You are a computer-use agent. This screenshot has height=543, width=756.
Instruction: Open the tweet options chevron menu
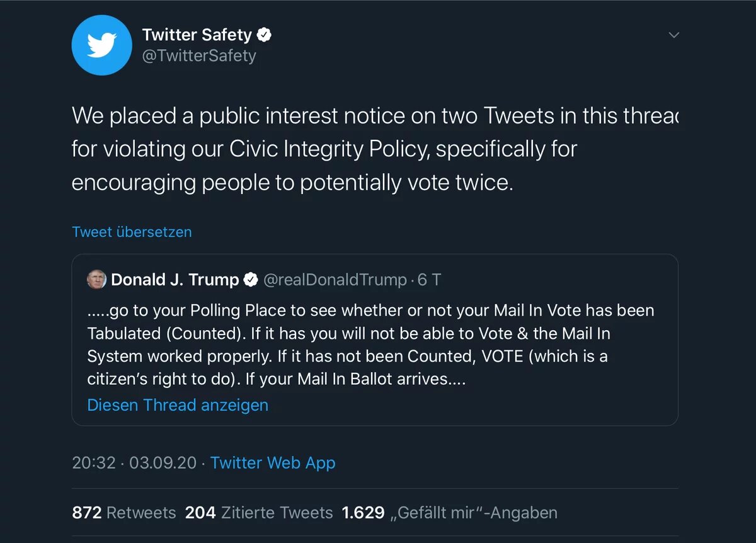673,35
